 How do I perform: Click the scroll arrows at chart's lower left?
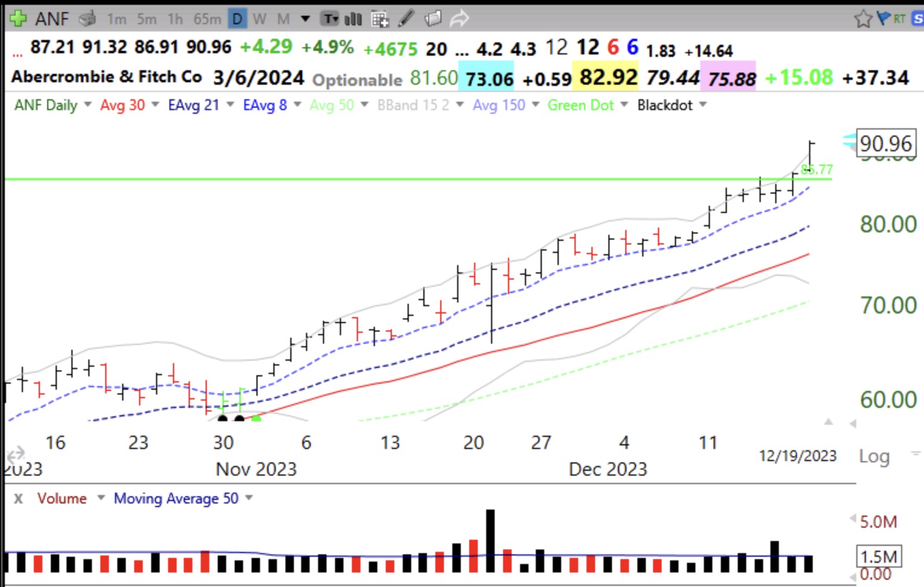click(x=15, y=453)
